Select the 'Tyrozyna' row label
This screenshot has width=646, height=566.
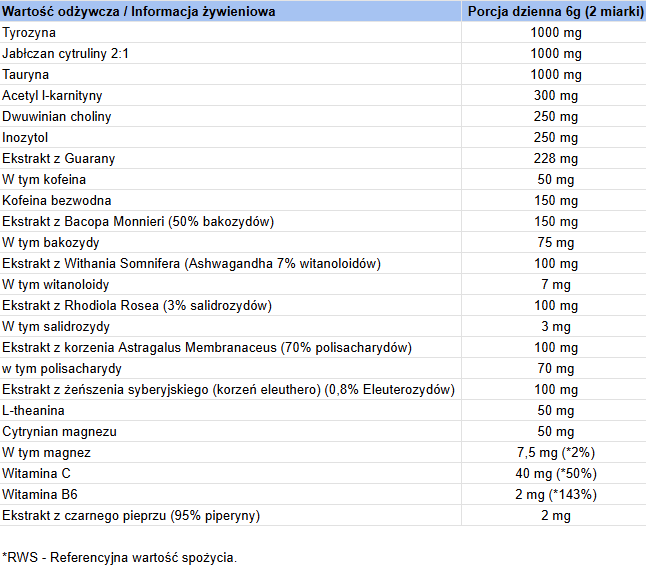29,33
